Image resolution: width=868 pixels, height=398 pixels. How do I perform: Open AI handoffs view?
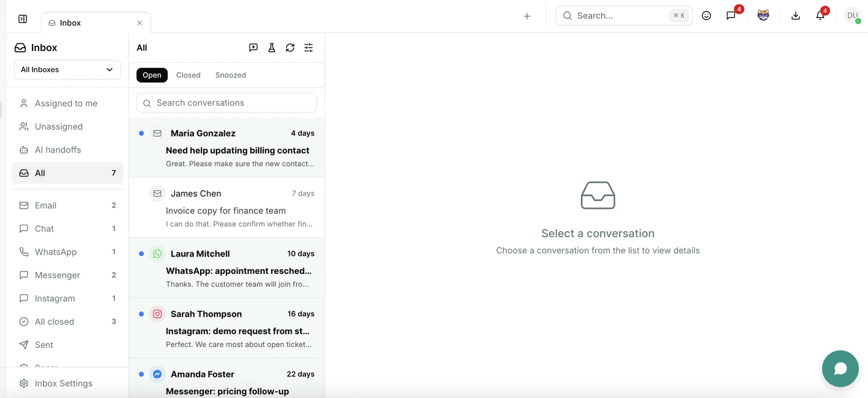point(68,150)
